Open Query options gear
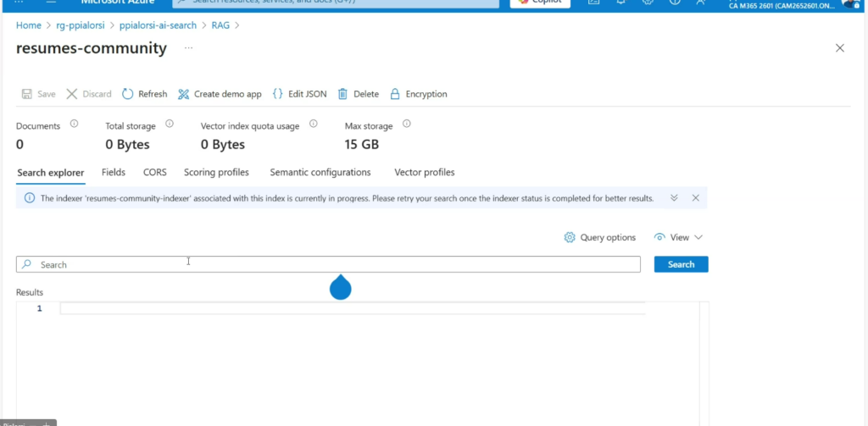Viewport: 868px width, 426px height. click(570, 238)
